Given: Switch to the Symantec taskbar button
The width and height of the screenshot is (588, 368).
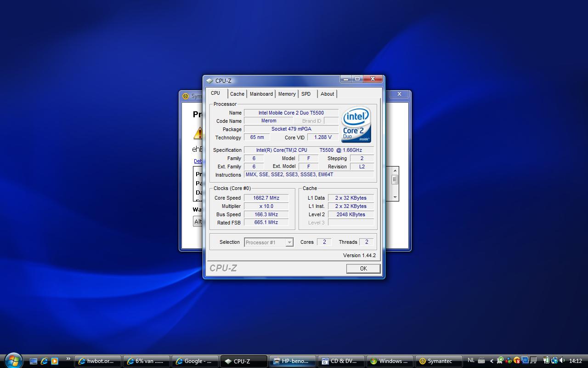Looking at the screenshot, I should tap(439, 361).
